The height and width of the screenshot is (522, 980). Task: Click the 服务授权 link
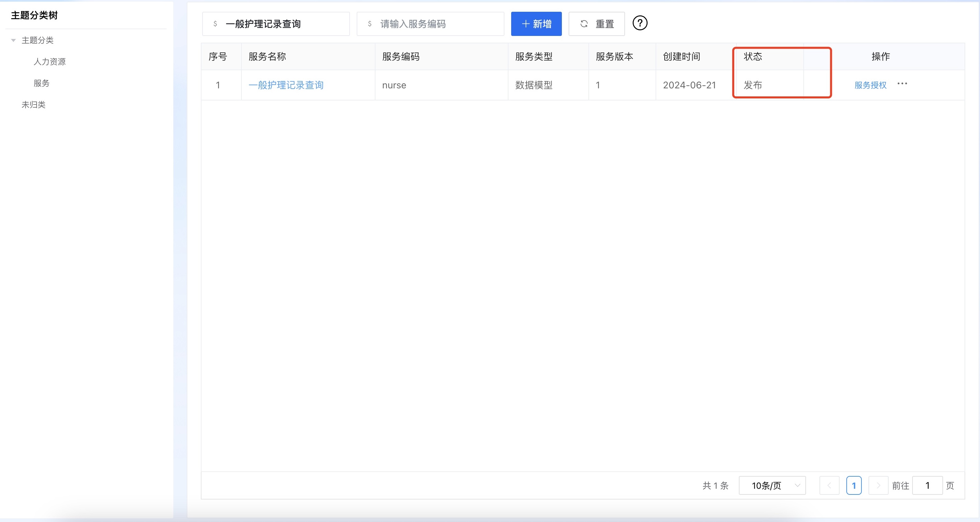(x=870, y=85)
